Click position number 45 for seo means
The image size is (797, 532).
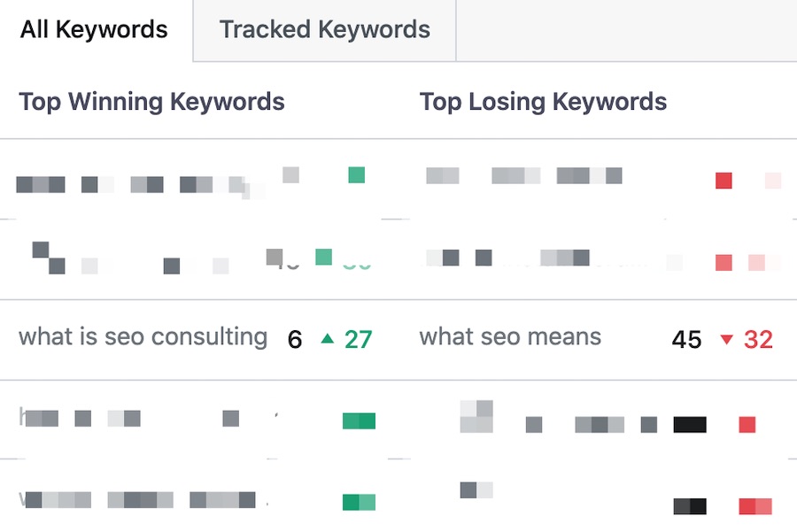click(686, 339)
